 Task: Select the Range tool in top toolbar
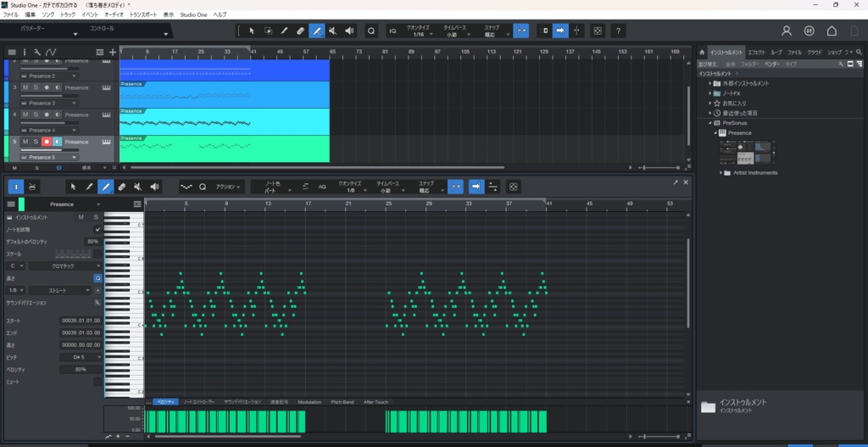(268, 31)
